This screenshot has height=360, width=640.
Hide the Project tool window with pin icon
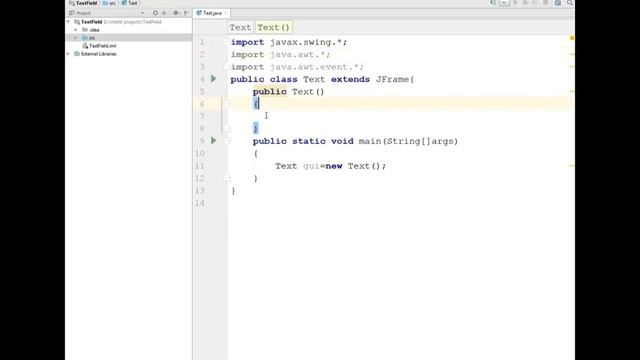187,13
